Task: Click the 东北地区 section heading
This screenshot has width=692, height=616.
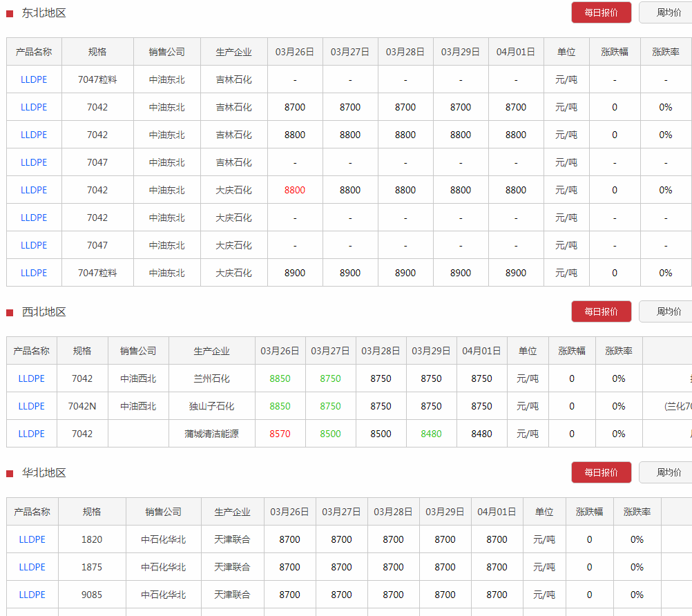Action: click(44, 13)
